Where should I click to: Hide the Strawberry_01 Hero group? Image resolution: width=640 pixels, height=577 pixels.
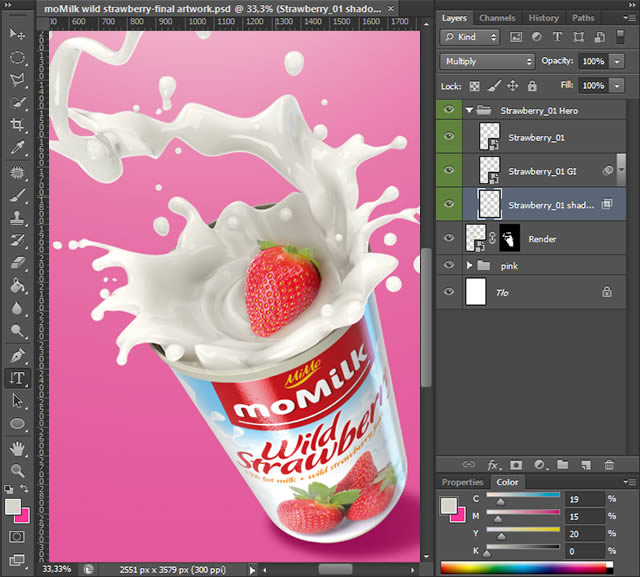pos(449,110)
